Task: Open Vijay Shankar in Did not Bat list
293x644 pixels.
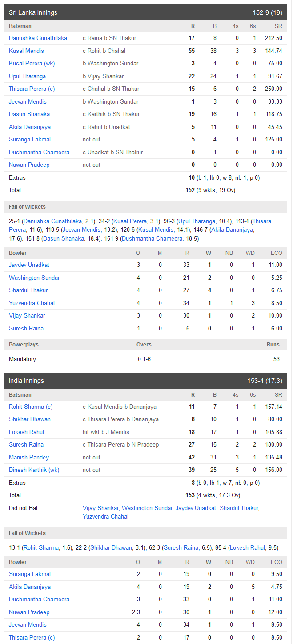Action: tap(101, 508)
